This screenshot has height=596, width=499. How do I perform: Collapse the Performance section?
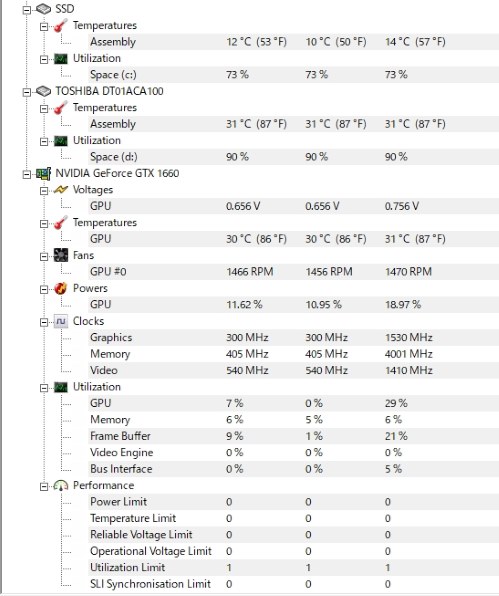tap(44, 487)
